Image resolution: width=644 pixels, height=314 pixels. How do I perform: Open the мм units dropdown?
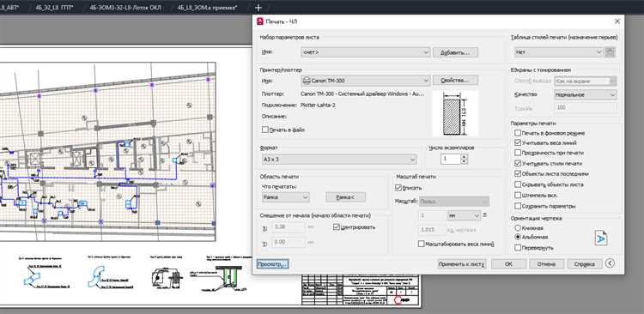coord(464,215)
